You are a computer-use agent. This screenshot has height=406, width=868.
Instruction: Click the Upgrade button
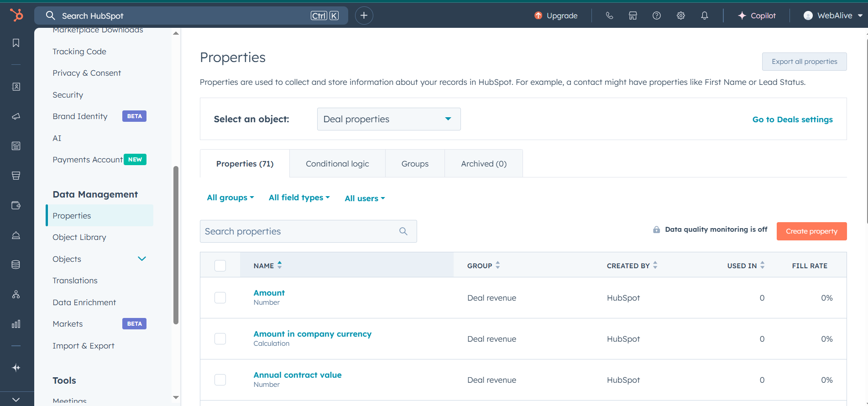556,16
